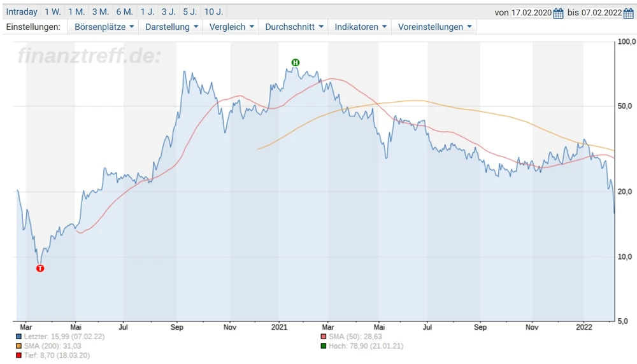Click the red Tief legend square

click(x=19, y=355)
